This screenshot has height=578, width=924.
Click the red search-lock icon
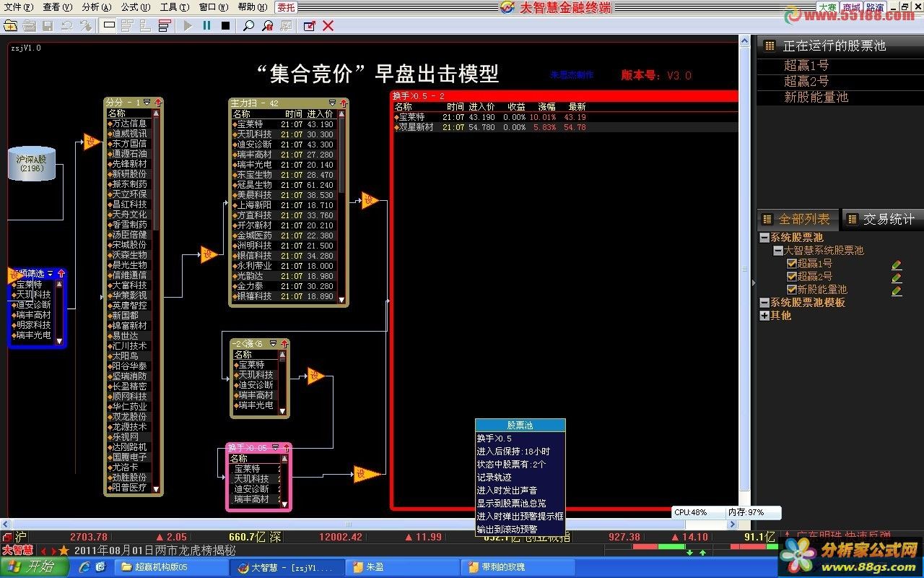pyautogui.click(x=267, y=25)
